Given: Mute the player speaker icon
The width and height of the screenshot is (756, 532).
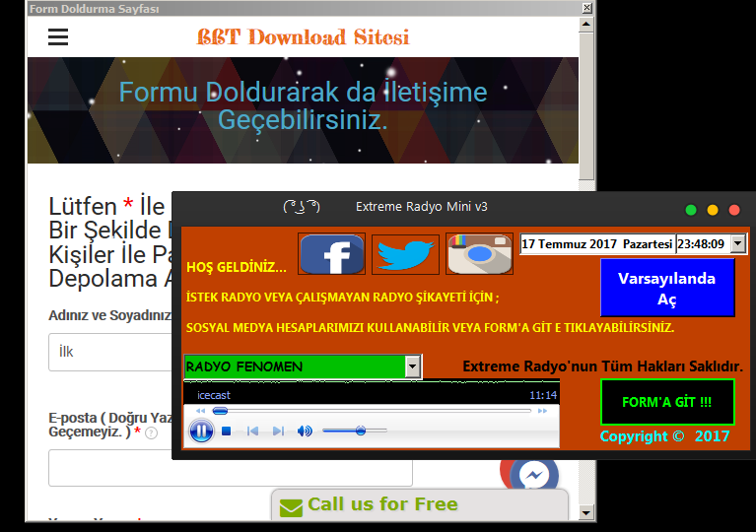Looking at the screenshot, I should (305, 431).
